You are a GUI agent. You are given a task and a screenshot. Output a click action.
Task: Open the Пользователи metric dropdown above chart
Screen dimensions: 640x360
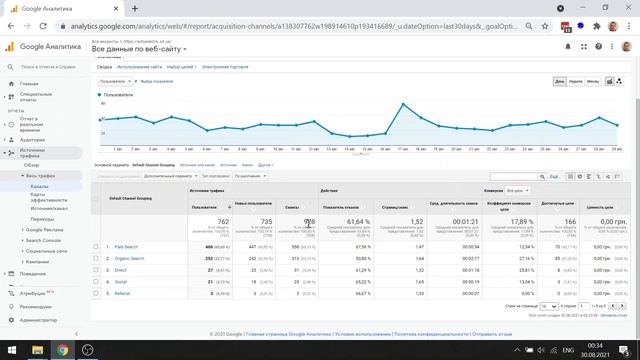point(115,82)
